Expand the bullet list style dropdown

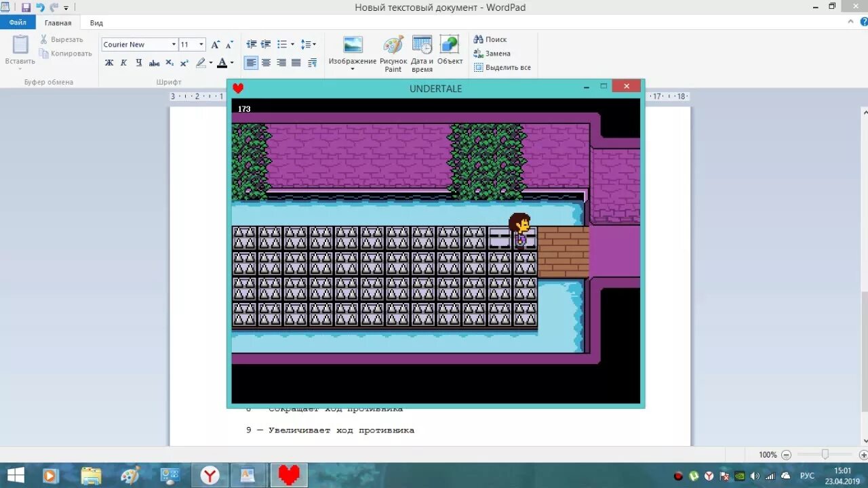click(x=292, y=45)
